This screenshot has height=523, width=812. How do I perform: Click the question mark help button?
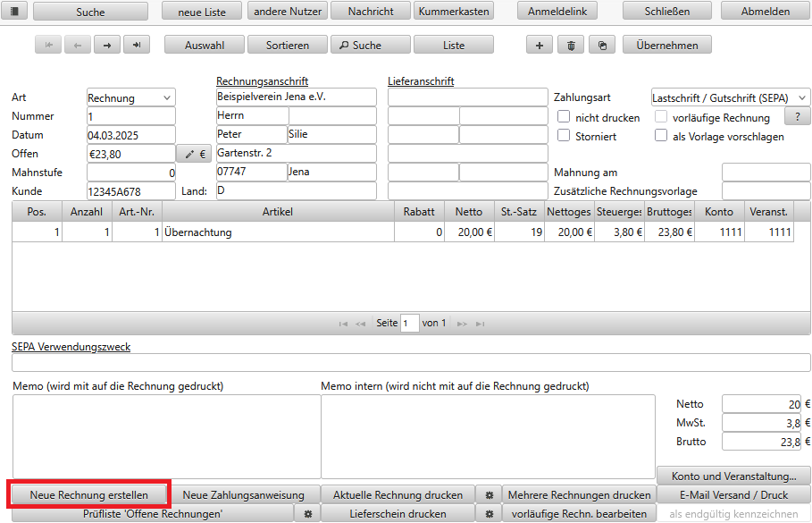click(797, 117)
